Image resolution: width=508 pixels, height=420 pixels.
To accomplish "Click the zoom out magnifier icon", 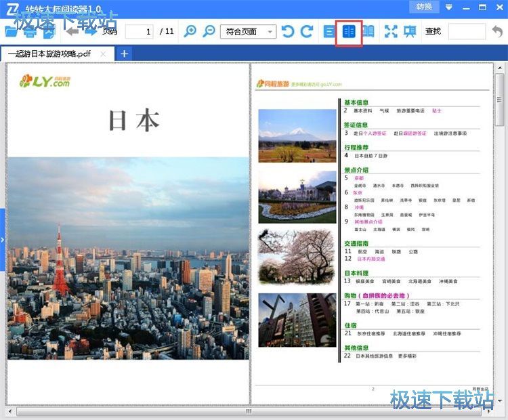I will coord(209,31).
